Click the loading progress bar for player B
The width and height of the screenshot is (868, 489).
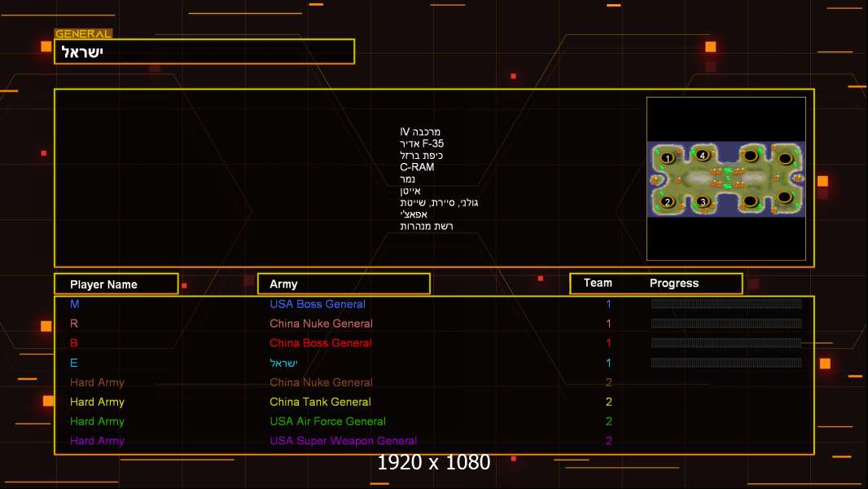tap(726, 343)
